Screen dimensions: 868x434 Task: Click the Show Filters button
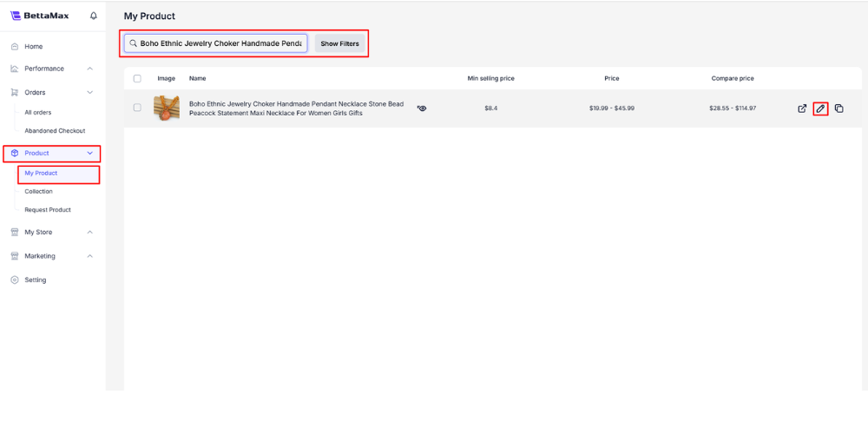(x=339, y=43)
